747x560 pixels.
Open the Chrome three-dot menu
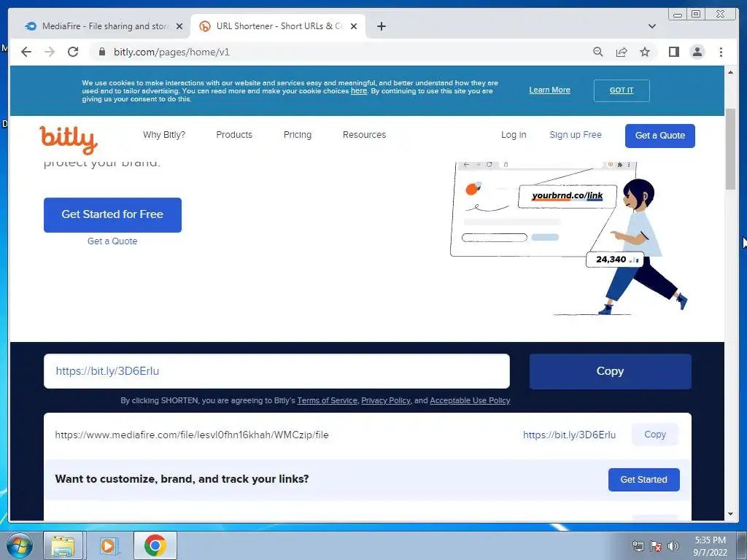coord(721,52)
